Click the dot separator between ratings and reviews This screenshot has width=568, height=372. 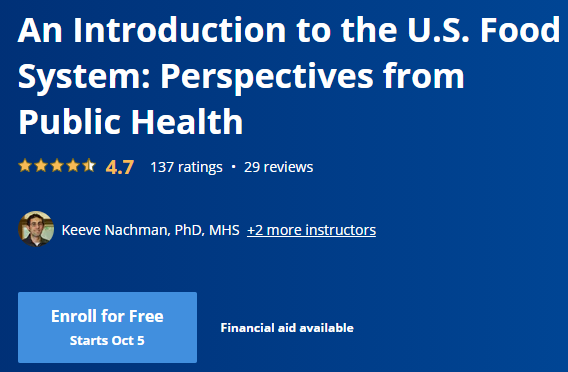234,167
